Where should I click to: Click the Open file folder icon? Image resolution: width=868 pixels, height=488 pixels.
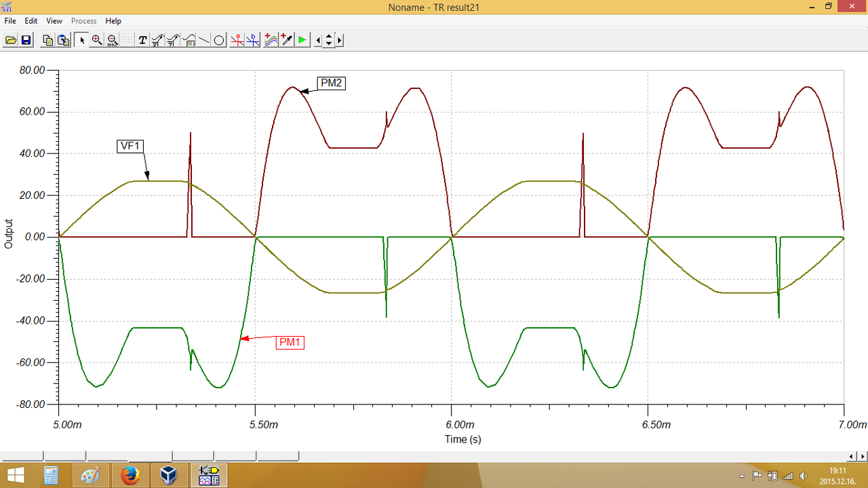click(11, 40)
